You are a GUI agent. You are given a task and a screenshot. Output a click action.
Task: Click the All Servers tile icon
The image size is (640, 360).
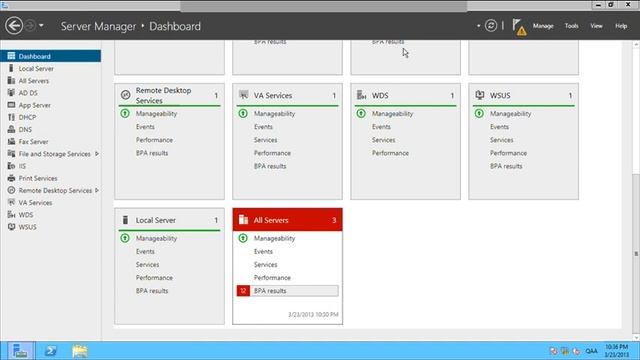(x=243, y=220)
